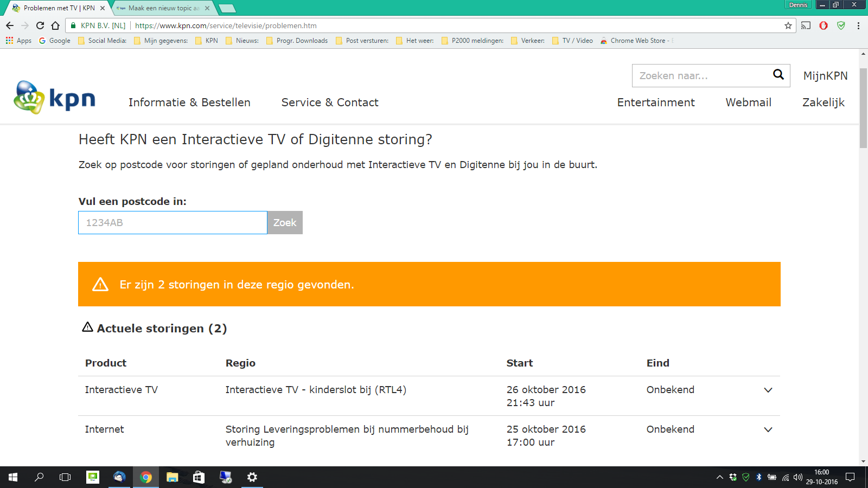Screen dimensions: 868x488
Task: Open the Verkeer bookmarks folder
Action: tap(528, 41)
